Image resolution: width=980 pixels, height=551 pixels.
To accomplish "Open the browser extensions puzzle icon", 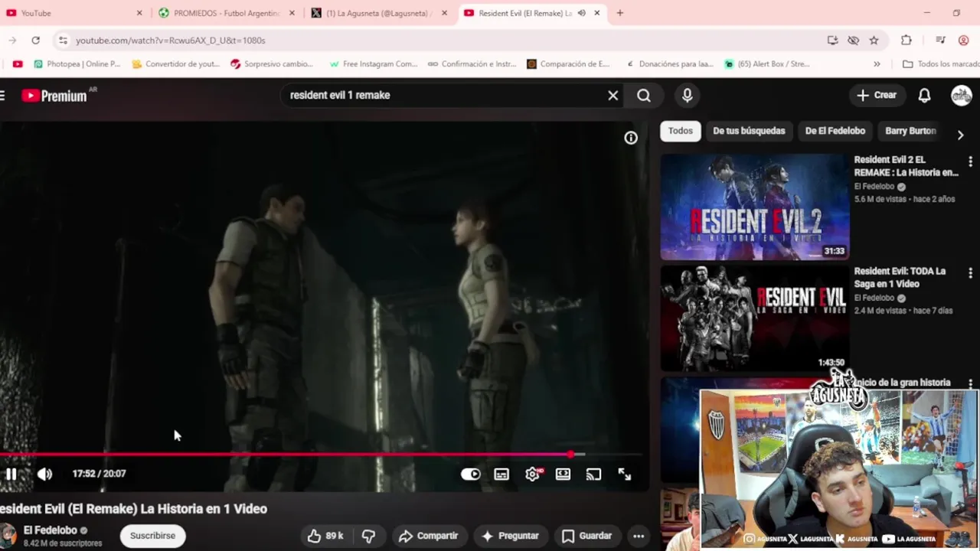I will pyautogui.click(x=906, y=41).
